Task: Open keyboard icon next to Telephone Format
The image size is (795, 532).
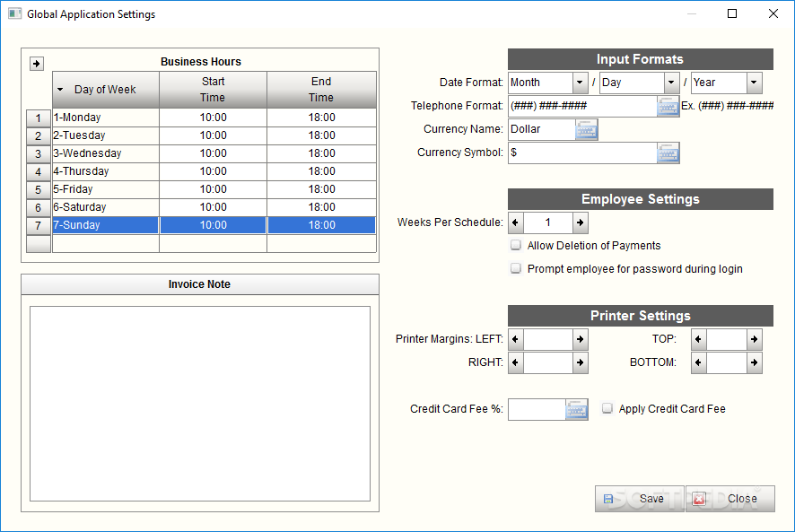Action: 668,107
